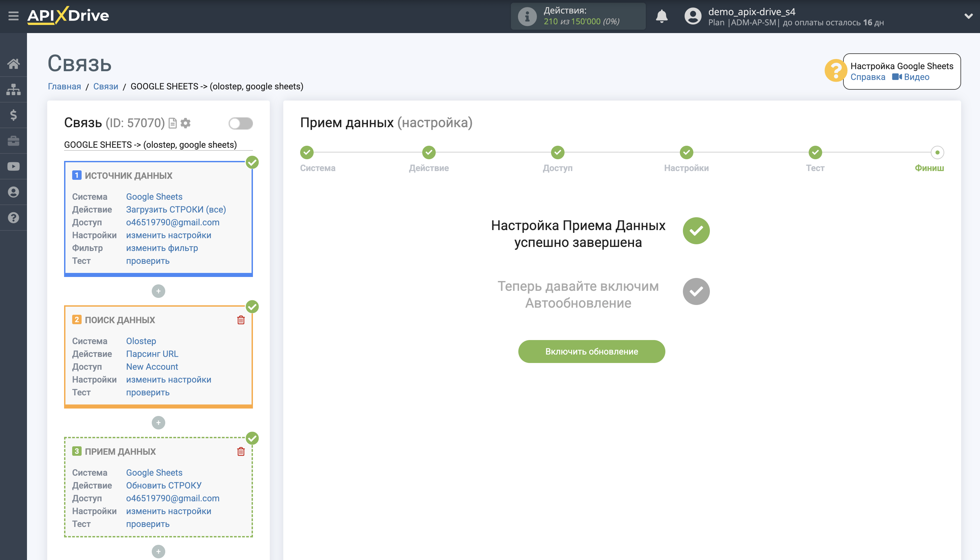Add a step after ПОИСК ДАННЫХ with plus
The width and height of the screenshot is (980, 560).
pyautogui.click(x=158, y=423)
